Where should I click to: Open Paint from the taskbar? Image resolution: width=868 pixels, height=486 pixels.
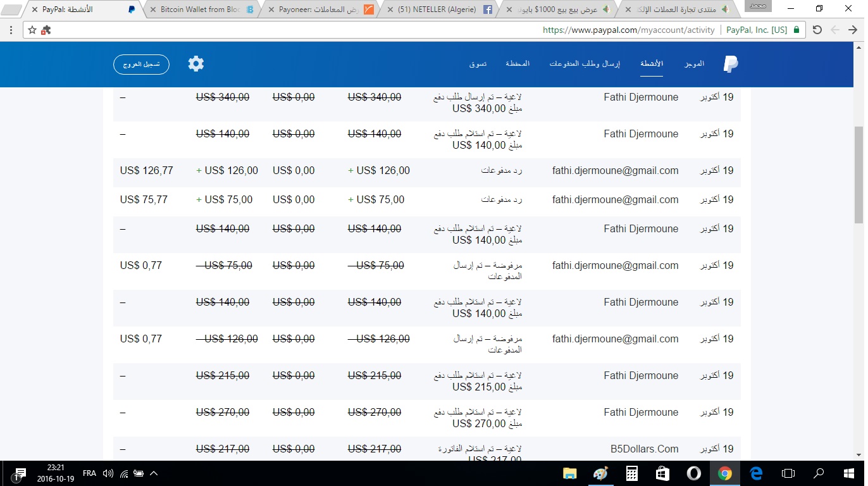(600, 473)
